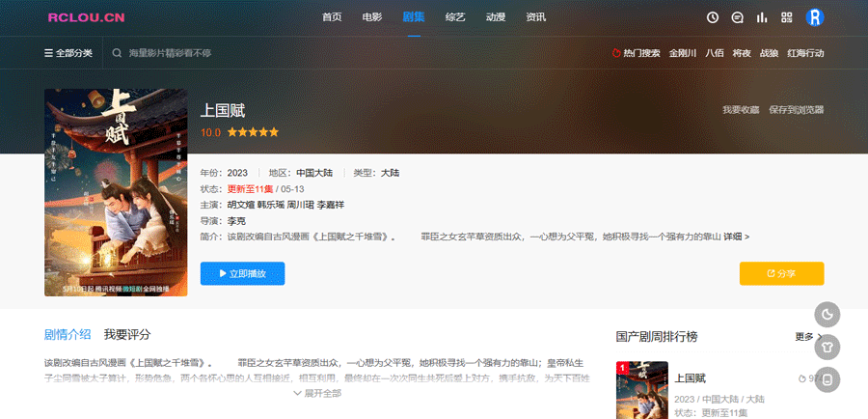Viewport: 868px width, 419px height.
Task: Click the message bubble icon in header
Action: (738, 17)
